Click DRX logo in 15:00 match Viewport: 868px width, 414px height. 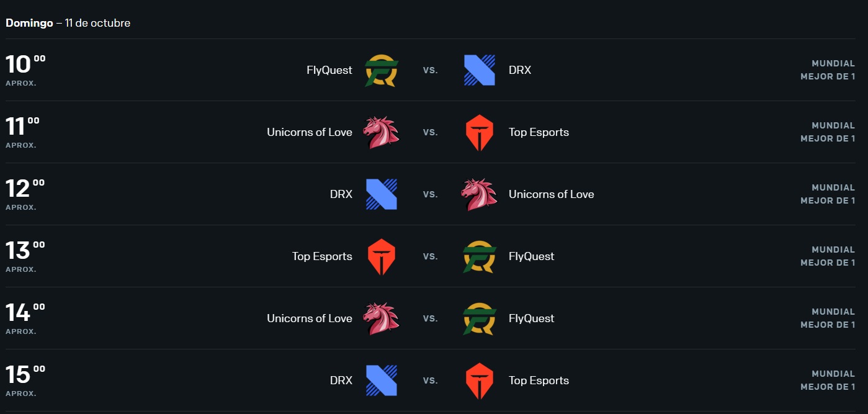382,380
